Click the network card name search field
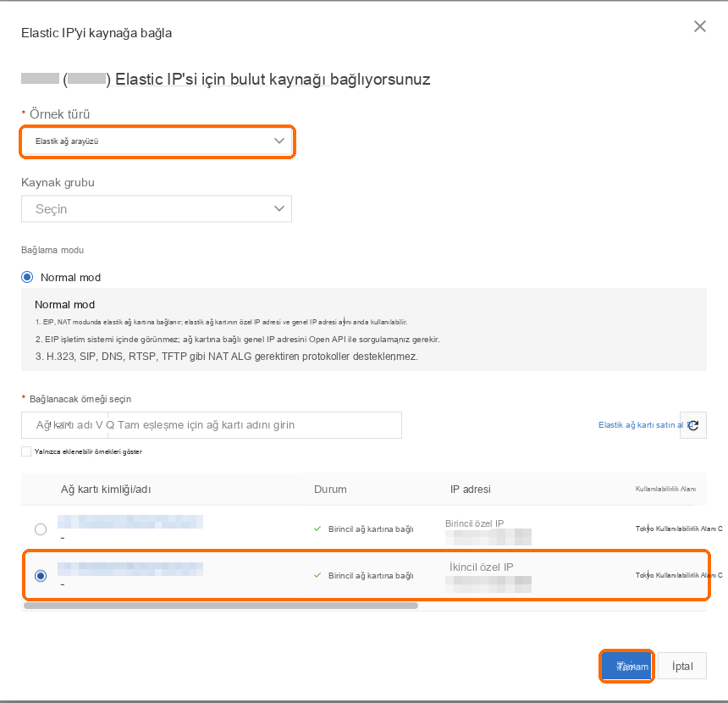Viewport: 728px width, 703px height. pos(255,425)
